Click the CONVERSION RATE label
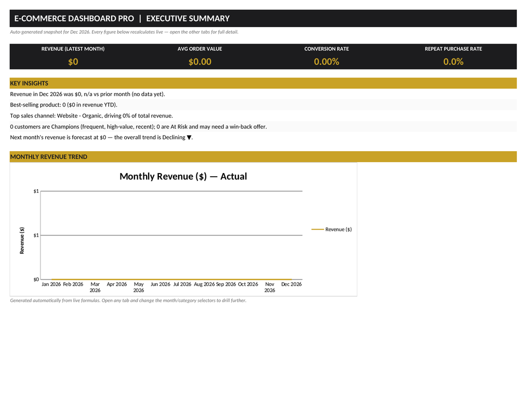Screen dimensions: 532x411 click(x=326, y=49)
